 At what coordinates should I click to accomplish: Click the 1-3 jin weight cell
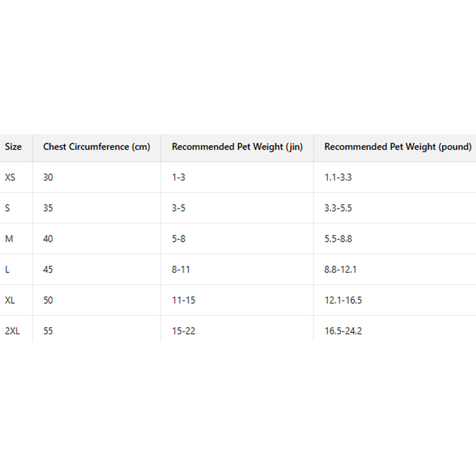(178, 177)
